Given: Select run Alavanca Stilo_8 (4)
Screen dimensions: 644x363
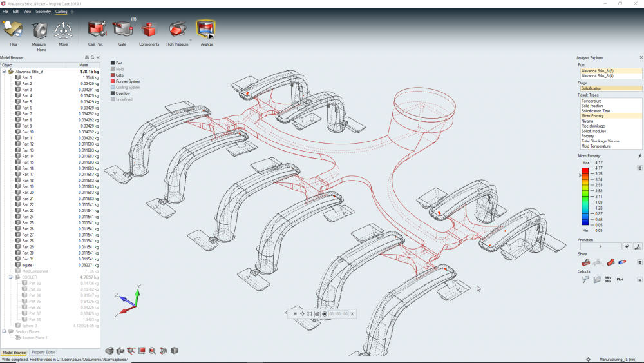Looking at the screenshot, I should tap(611, 76).
